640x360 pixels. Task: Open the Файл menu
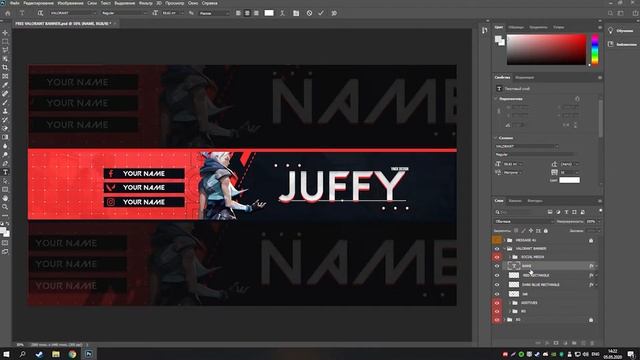tap(15, 3)
